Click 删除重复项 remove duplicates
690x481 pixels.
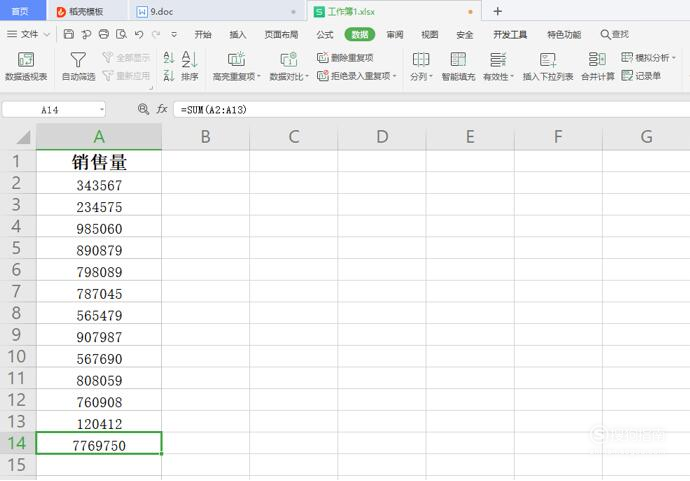pyautogui.click(x=345, y=57)
